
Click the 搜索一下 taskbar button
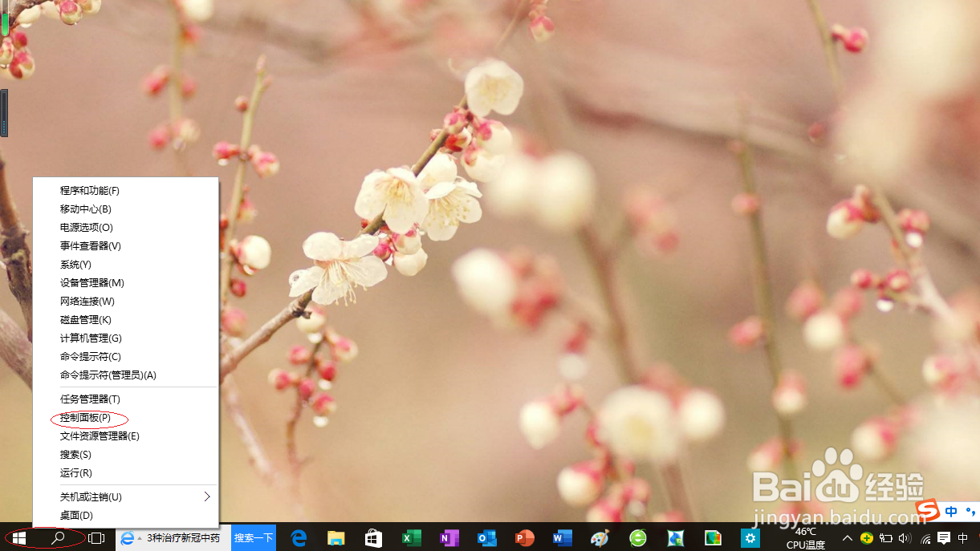click(x=254, y=538)
